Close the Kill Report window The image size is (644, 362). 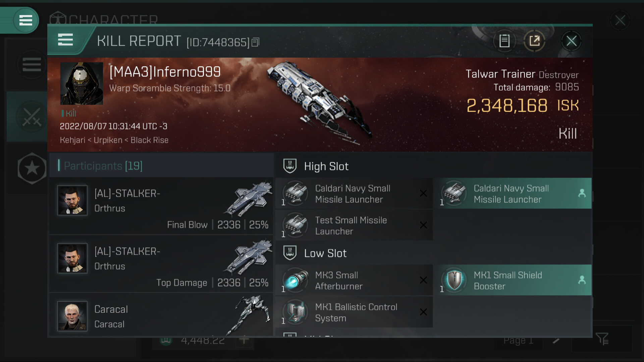click(571, 41)
